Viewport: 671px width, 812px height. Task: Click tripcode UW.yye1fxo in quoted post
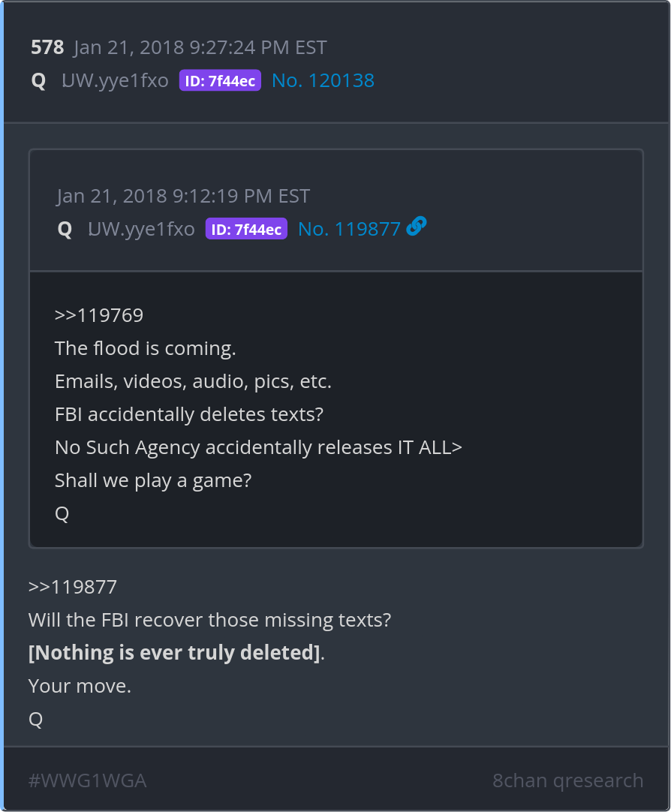141,229
